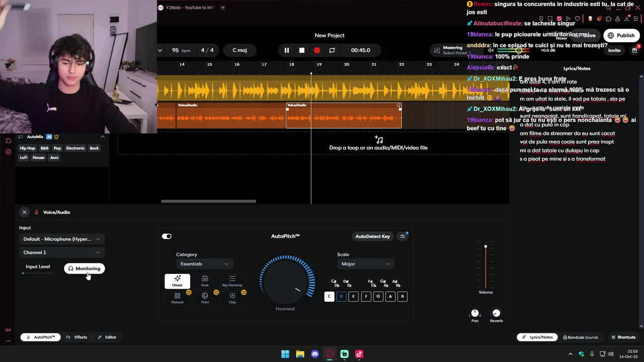Stop playback with the stop button
This screenshot has width=644, height=362.
[302, 50]
